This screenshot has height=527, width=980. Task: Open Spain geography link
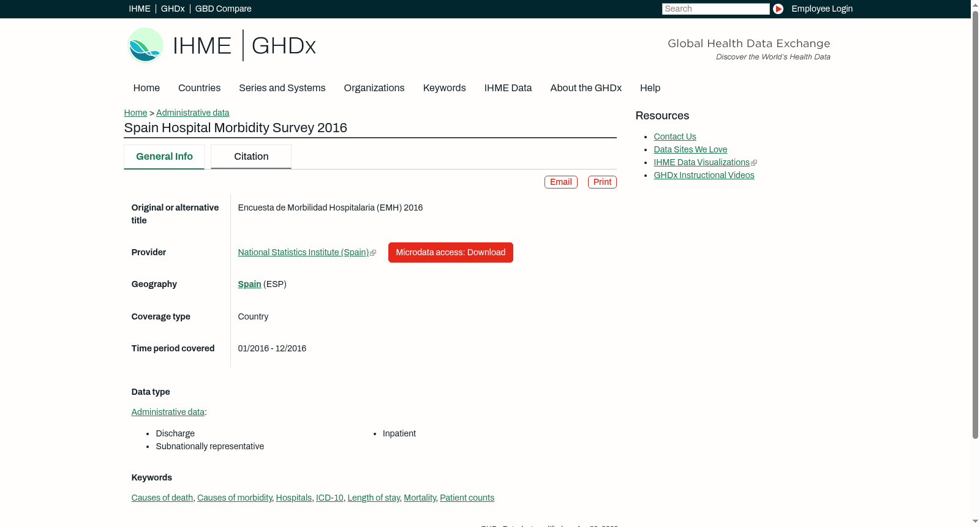249,284
